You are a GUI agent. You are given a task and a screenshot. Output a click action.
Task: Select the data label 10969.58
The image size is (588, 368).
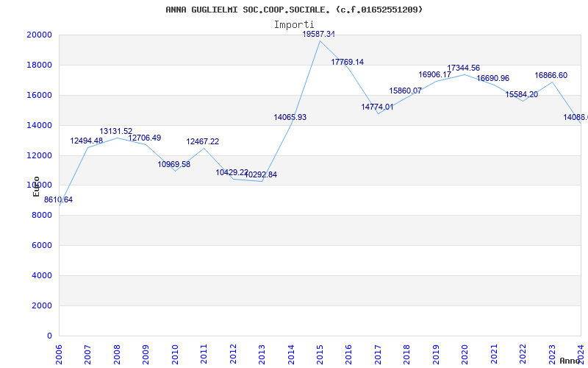coord(174,164)
